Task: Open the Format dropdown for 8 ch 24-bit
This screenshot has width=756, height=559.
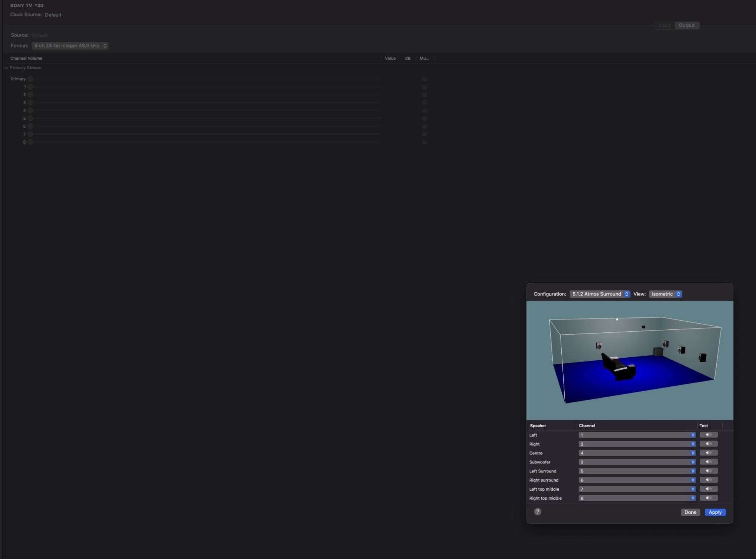Action: pos(70,46)
